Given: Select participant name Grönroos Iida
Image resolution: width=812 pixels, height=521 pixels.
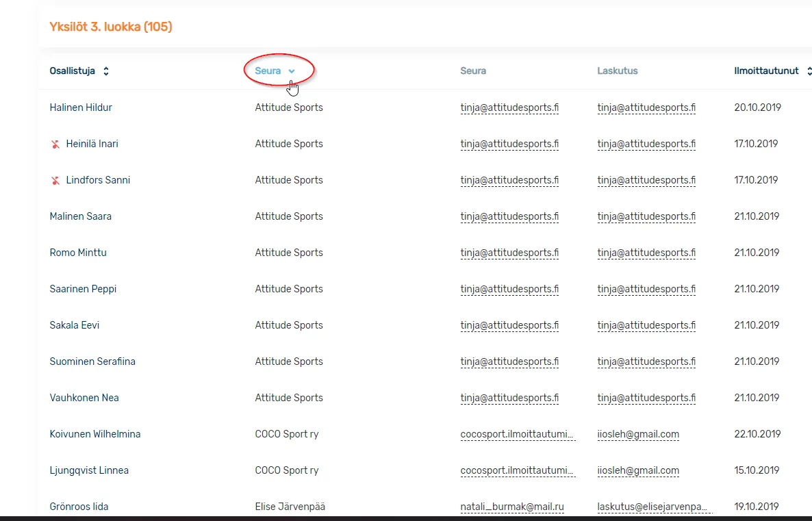Looking at the screenshot, I should [79, 507].
